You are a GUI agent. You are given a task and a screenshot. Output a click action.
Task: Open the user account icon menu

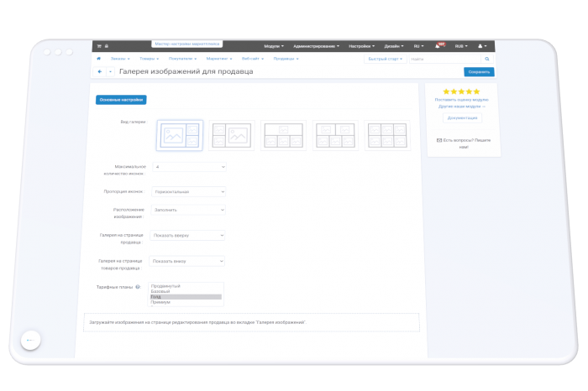coord(482,46)
